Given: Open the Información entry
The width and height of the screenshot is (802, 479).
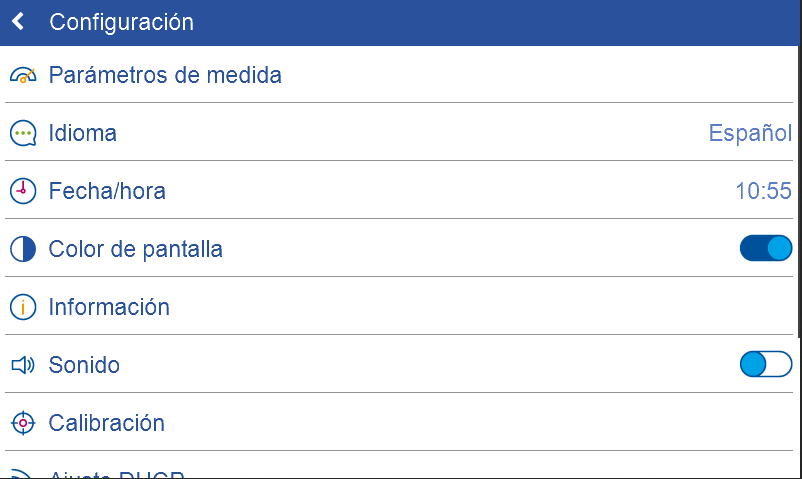Looking at the screenshot, I should [x=109, y=307].
